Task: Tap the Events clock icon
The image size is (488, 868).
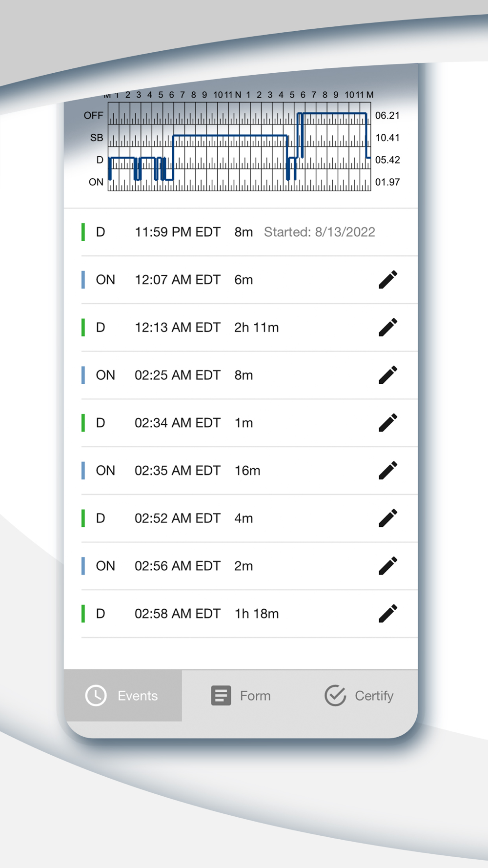Action: click(96, 696)
